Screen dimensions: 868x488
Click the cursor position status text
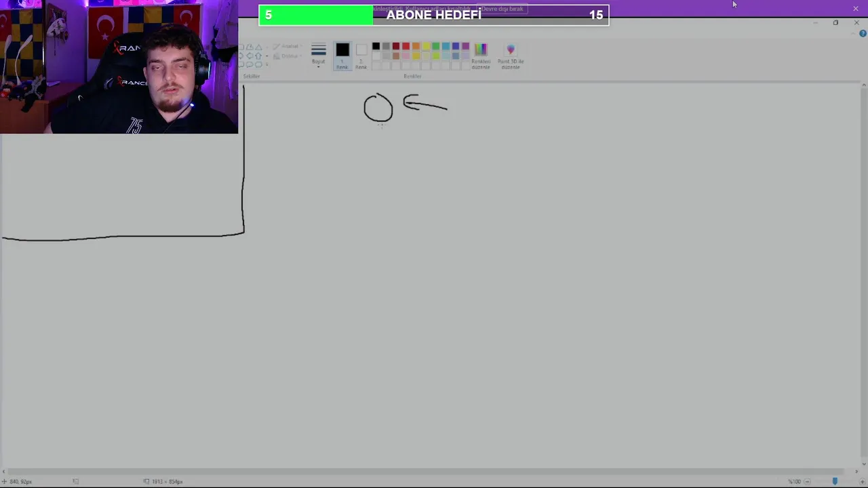pos(21,482)
